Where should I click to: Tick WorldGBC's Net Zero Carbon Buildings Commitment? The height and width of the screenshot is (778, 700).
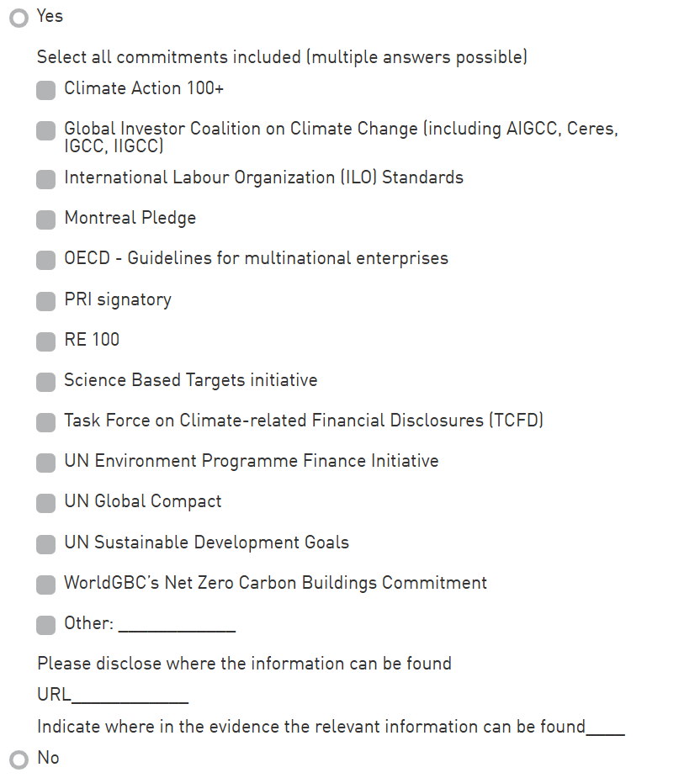tap(46, 585)
